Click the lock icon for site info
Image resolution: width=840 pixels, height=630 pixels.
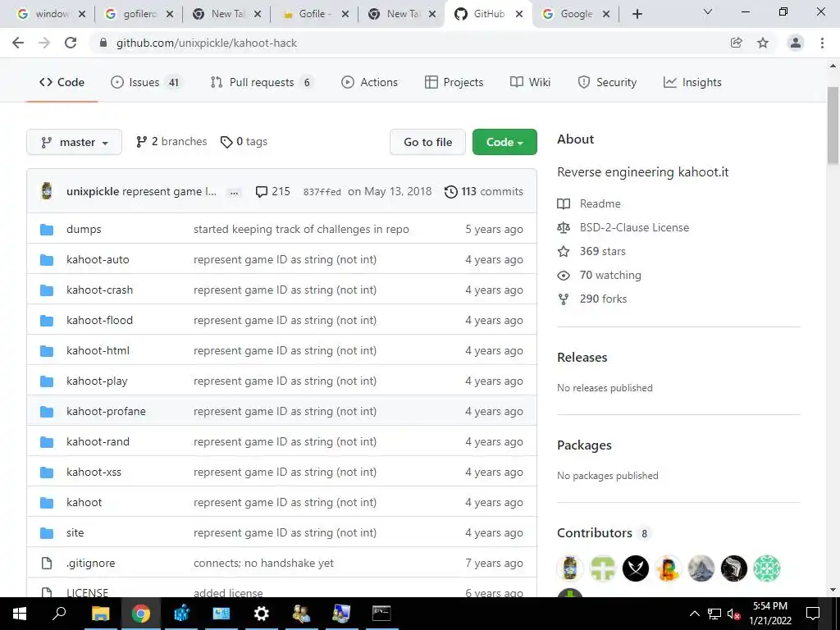pyautogui.click(x=104, y=43)
